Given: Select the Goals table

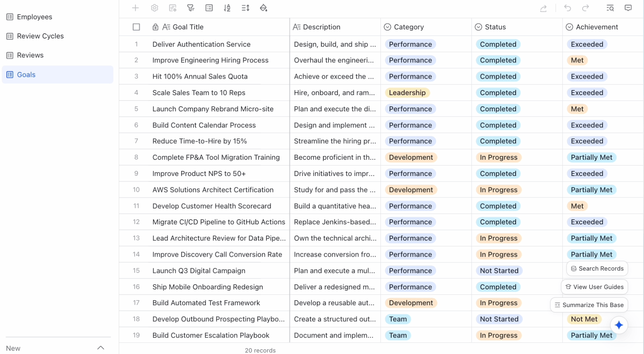Looking at the screenshot, I should click(x=57, y=75).
